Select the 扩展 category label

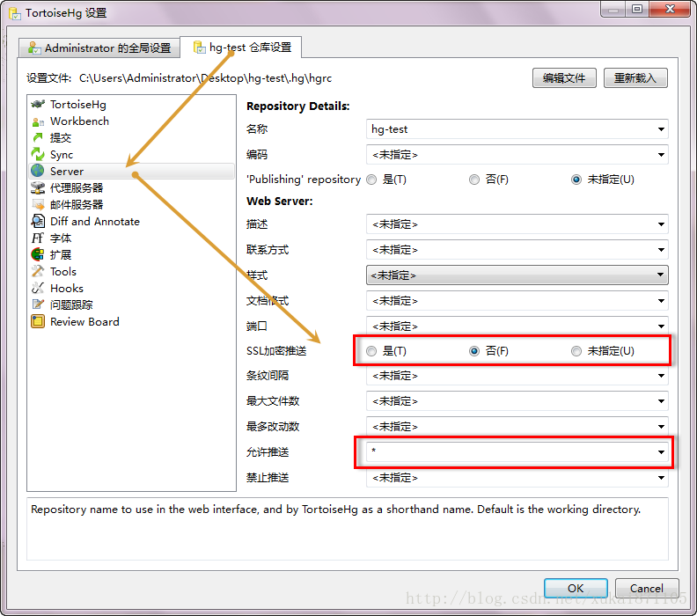(61, 254)
